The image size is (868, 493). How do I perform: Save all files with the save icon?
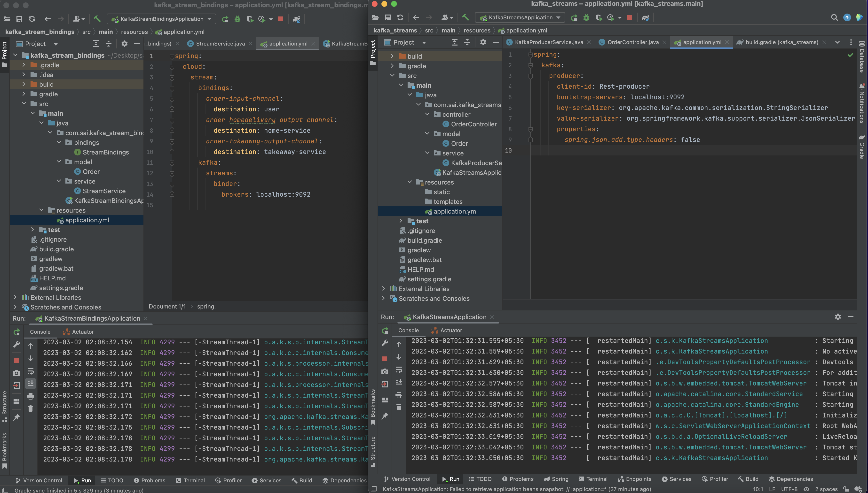coord(387,17)
